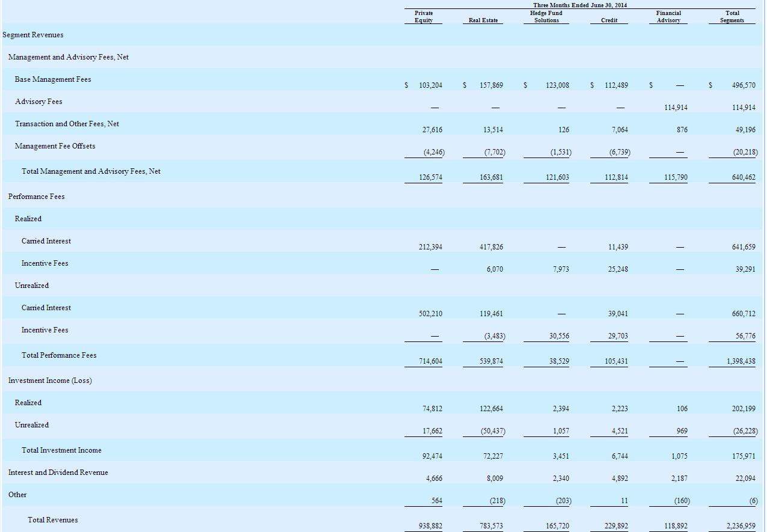Viewport: 767px width, 532px height.
Task: Click the Advisory Fees row label
Action: click(37, 101)
